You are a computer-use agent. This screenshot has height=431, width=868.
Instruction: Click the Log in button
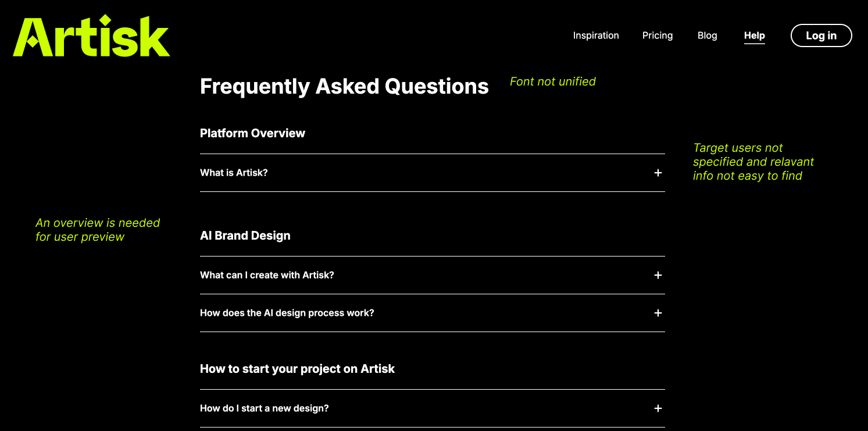point(821,35)
